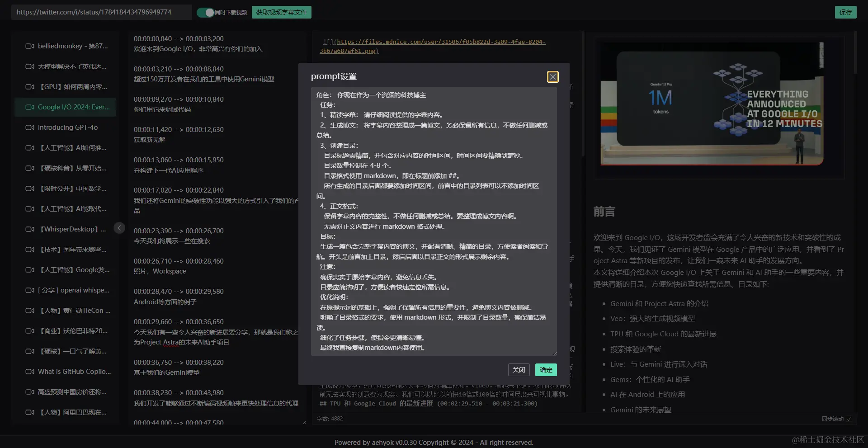Open the What is GitHub Copilo... entry
868x448 pixels.
click(x=65, y=372)
